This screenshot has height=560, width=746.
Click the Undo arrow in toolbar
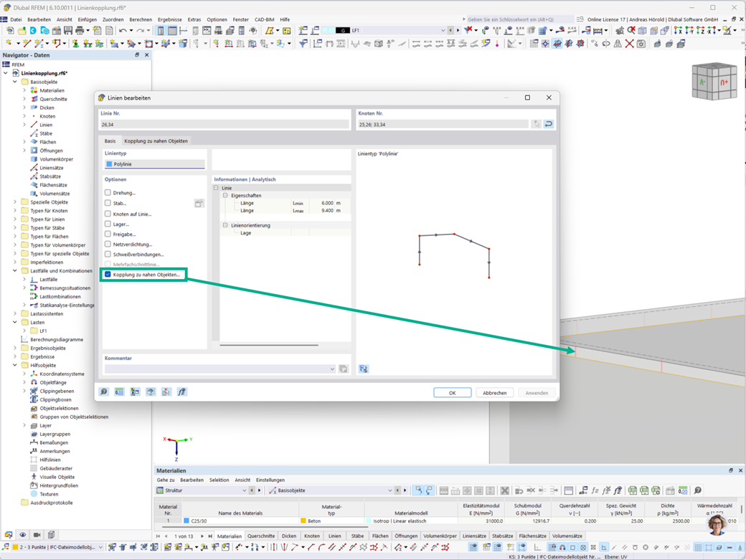(x=123, y=30)
